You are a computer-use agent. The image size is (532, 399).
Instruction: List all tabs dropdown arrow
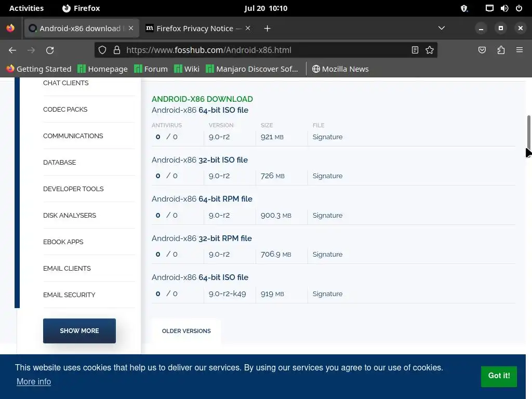click(x=442, y=28)
